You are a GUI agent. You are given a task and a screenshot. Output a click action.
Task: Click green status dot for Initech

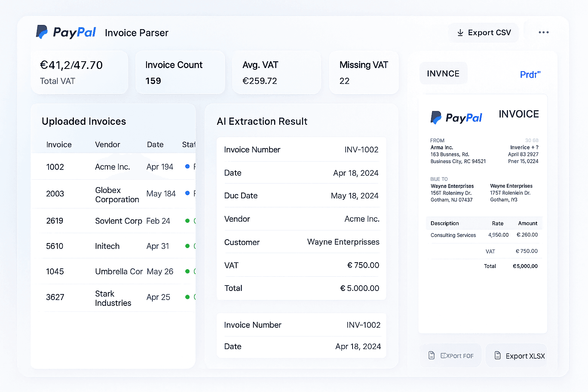(x=187, y=246)
